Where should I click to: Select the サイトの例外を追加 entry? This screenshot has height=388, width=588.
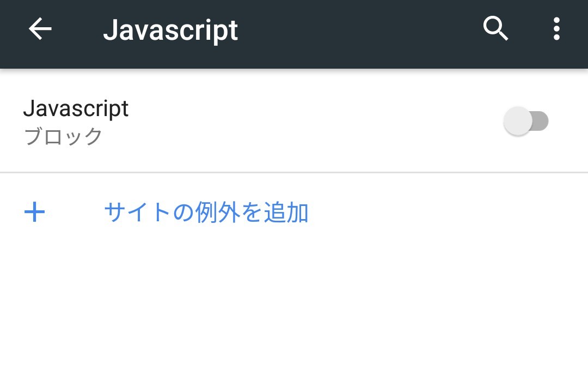[206, 212]
